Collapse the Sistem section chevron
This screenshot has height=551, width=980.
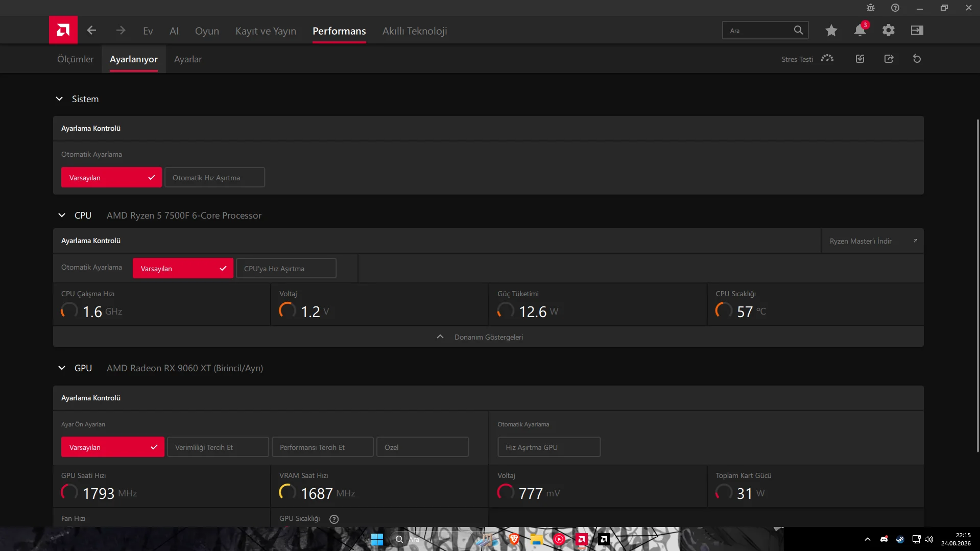click(59, 99)
